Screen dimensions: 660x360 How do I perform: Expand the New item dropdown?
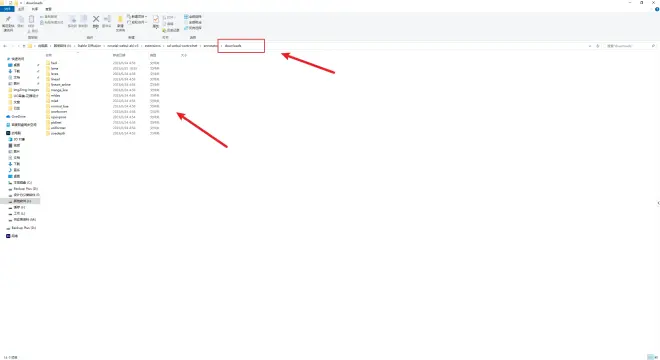pyautogui.click(x=137, y=17)
